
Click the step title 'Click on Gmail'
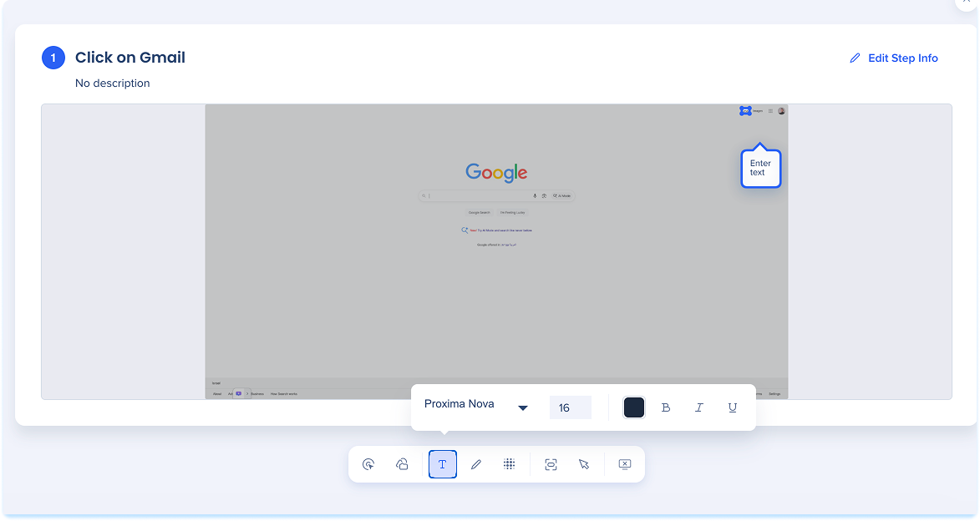[130, 58]
